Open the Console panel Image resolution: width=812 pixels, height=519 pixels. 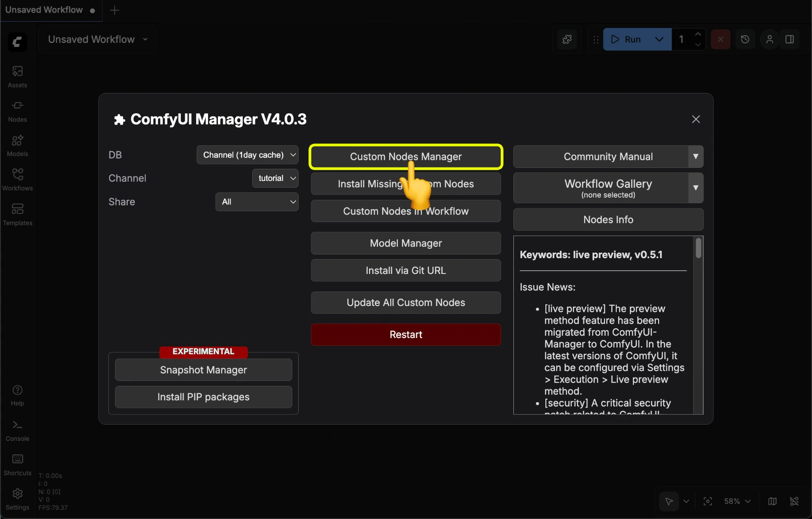coord(17,429)
